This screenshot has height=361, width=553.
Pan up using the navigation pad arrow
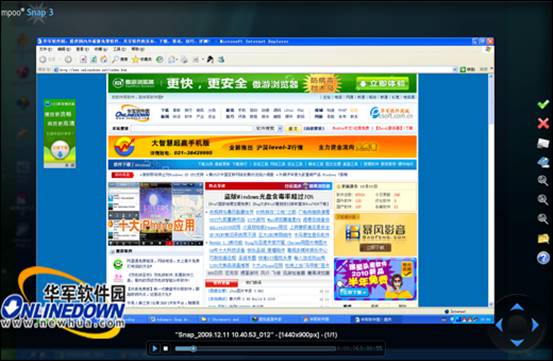[x=517, y=307]
